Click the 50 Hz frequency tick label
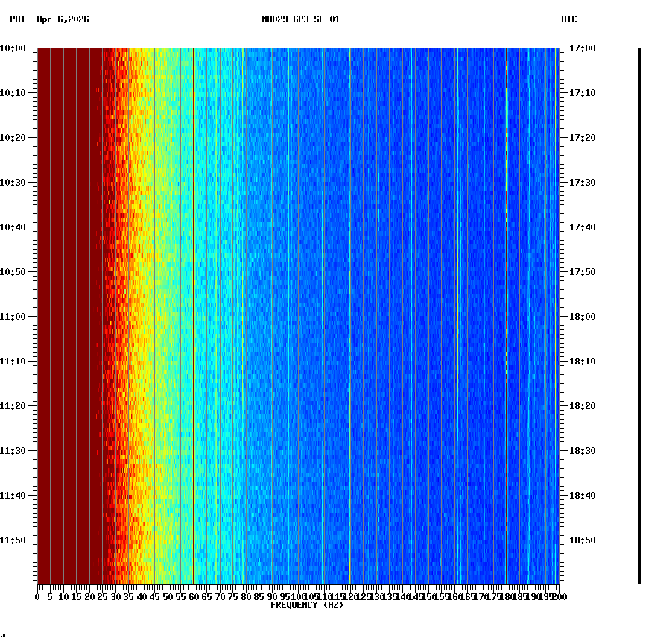The width and height of the screenshot is (672, 644). pyautogui.click(x=166, y=597)
